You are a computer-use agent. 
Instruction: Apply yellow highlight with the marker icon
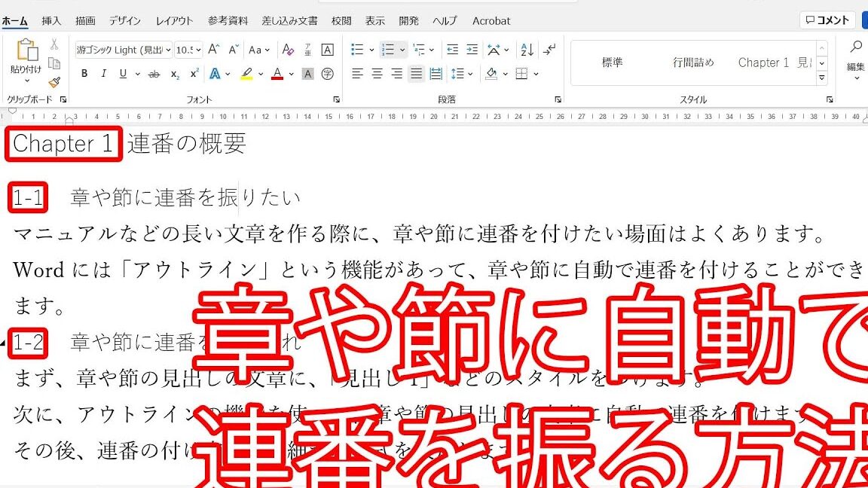(x=247, y=74)
